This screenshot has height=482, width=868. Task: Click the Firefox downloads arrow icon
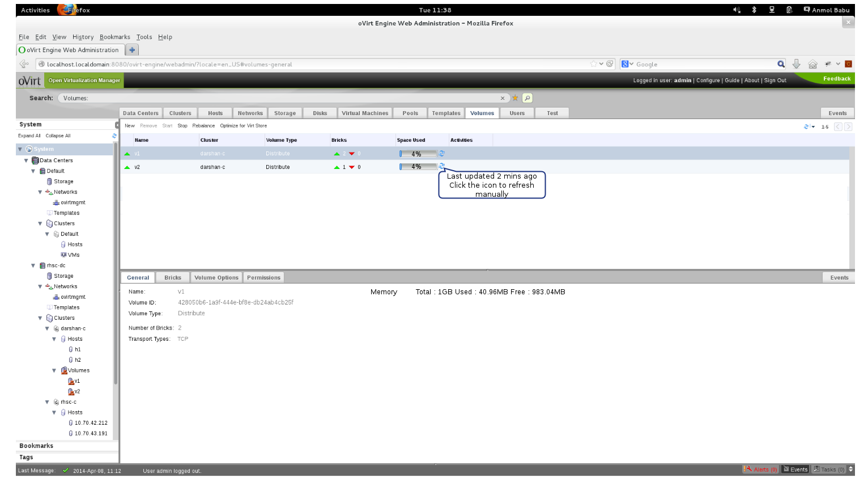coord(796,64)
